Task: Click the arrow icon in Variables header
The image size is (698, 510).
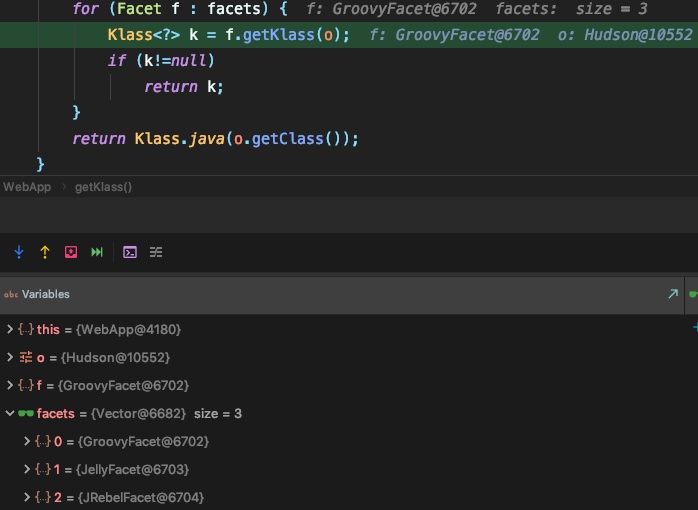Action: coord(673,294)
